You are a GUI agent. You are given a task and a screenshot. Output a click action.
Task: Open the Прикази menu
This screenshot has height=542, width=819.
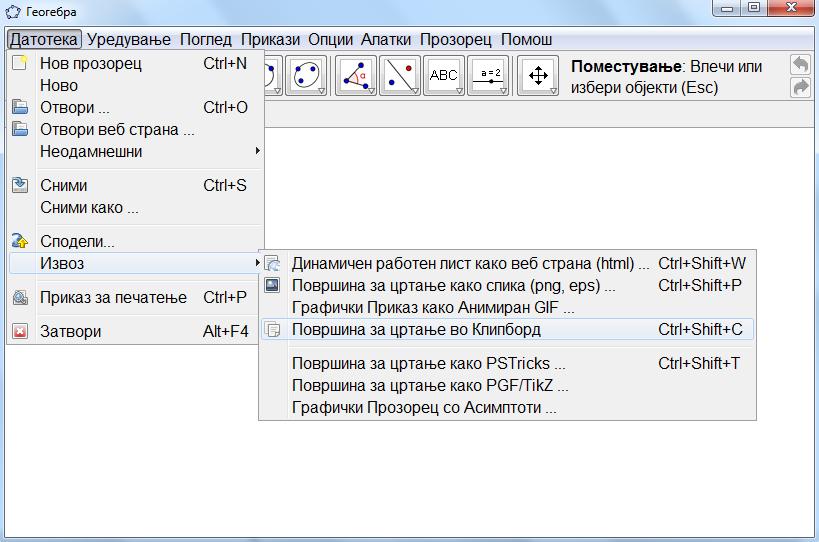[270, 39]
